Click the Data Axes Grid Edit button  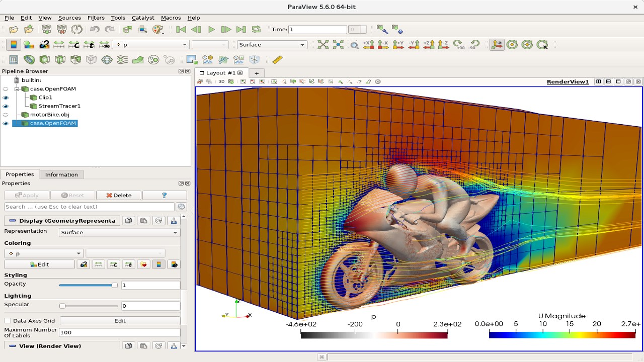tap(120, 321)
